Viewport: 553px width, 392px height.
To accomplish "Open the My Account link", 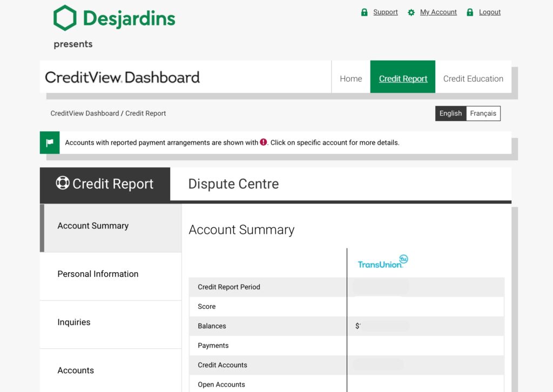I will (x=439, y=12).
